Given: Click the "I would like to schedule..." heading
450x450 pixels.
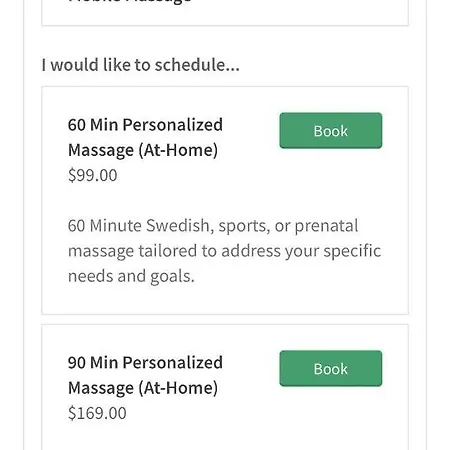Looking at the screenshot, I should [141, 65].
